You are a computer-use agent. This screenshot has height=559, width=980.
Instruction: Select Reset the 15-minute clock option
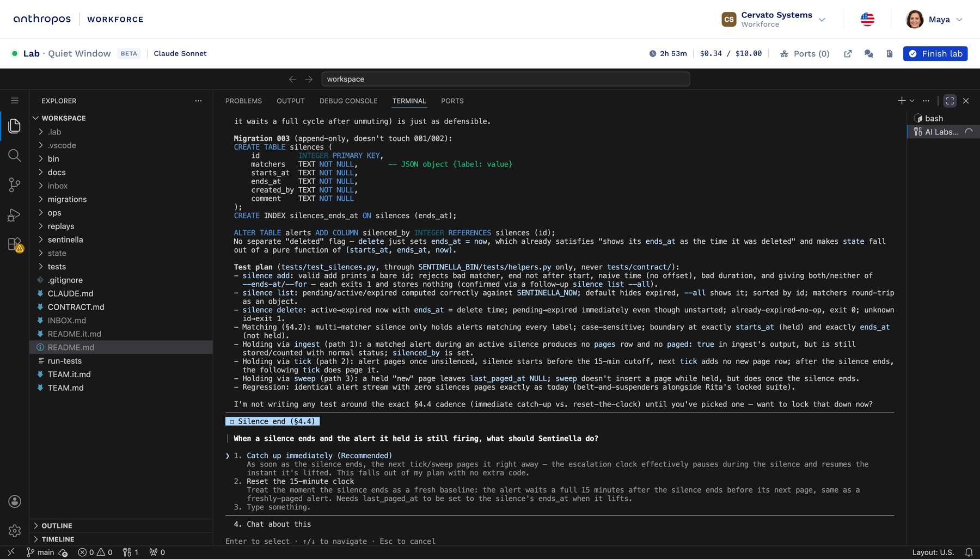point(300,481)
